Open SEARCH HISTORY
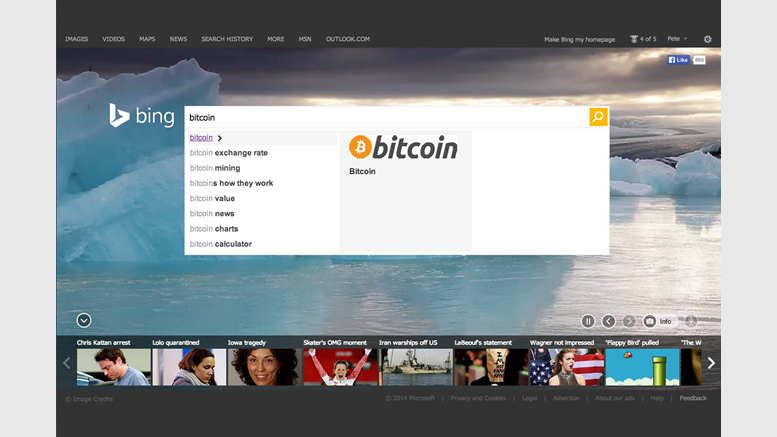 tap(227, 39)
